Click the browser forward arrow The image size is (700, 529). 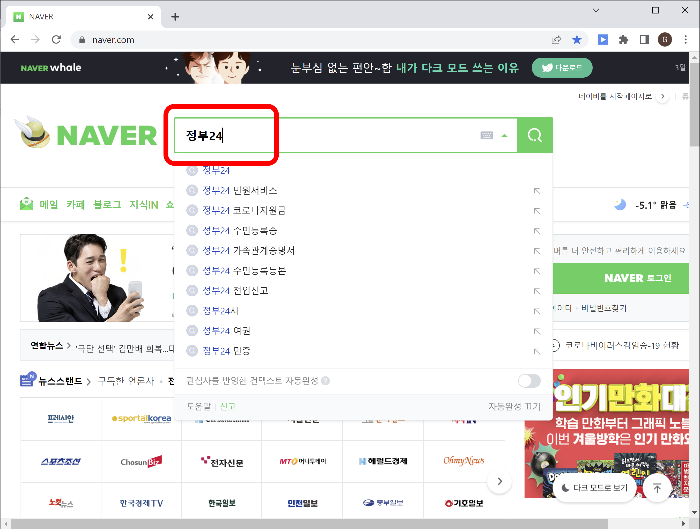pos(35,40)
